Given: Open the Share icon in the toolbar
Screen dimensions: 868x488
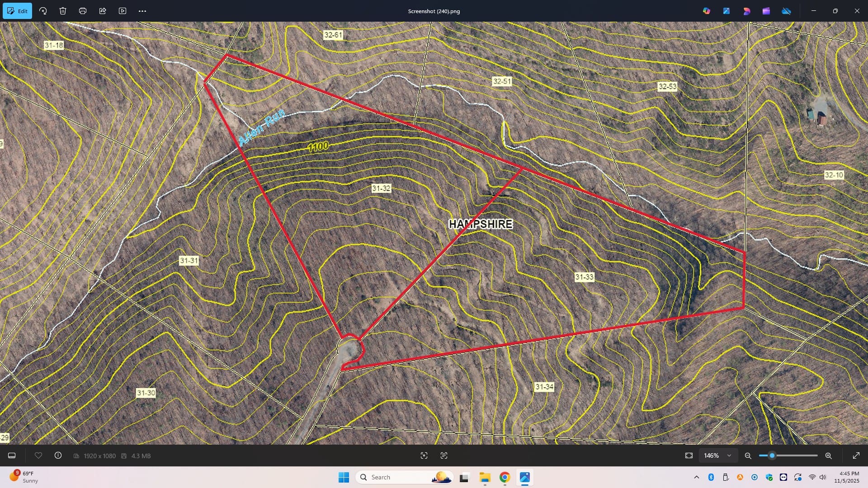Looking at the screenshot, I should click(103, 11).
